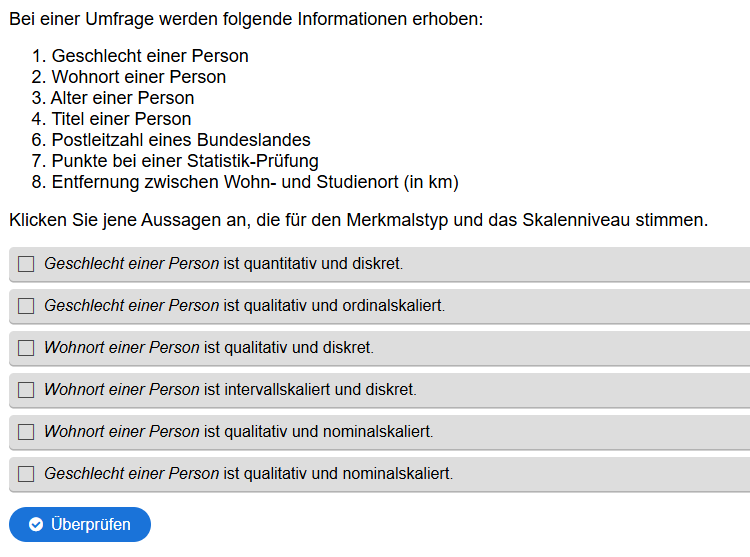Screen dimensions: 750x557
Task: Click list item 'Wohnort einer Person'
Action: coord(138,77)
